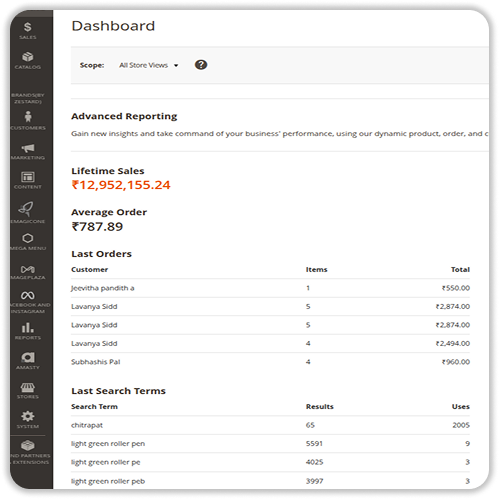The height and width of the screenshot is (499, 499).
Task: Open the Sales menu icon
Action: [x=28, y=27]
